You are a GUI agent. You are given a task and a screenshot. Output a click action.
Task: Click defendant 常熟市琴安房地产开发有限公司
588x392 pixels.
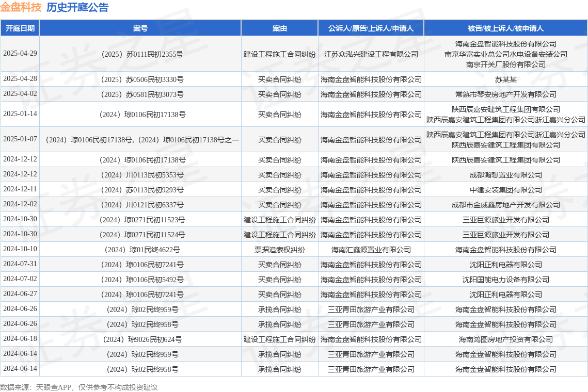click(505, 94)
